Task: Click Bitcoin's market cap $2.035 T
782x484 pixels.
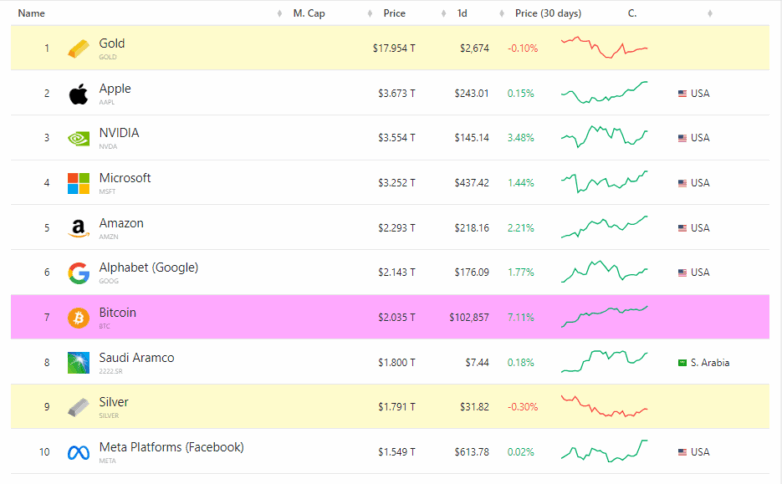Action: point(396,317)
